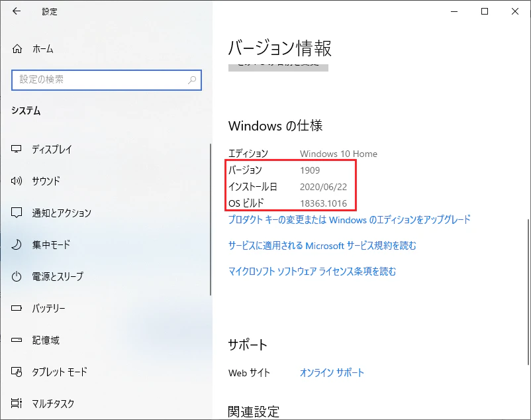Image resolution: width=531 pixels, height=420 pixels.
Task: Open サウンド settings page
Action: [x=46, y=181]
